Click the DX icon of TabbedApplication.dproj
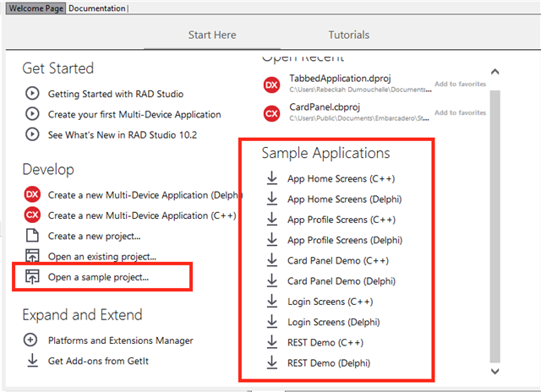 (x=271, y=84)
